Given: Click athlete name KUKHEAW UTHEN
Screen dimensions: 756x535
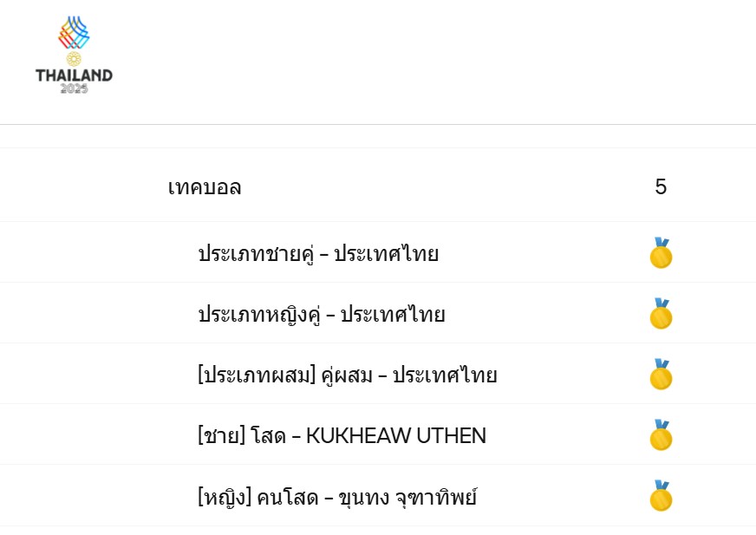Looking at the screenshot, I should click(396, 435).
